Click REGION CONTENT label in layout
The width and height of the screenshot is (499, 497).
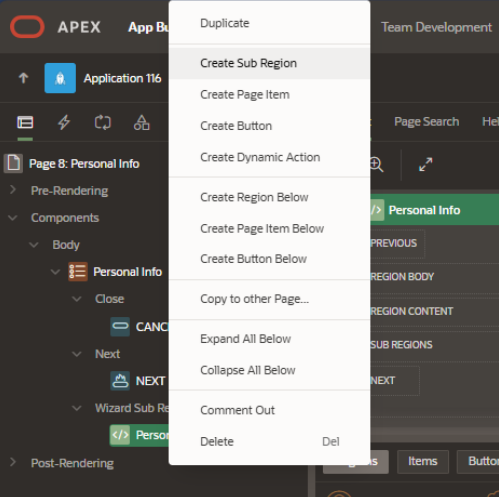[411, 311]
